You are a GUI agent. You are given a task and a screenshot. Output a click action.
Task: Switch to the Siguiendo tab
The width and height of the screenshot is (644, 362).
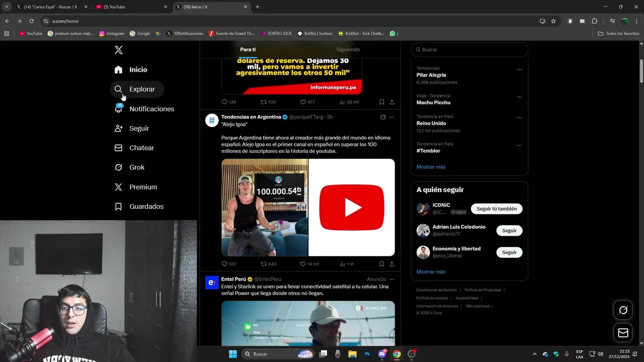pyautogui.click(x=348, y=50)
